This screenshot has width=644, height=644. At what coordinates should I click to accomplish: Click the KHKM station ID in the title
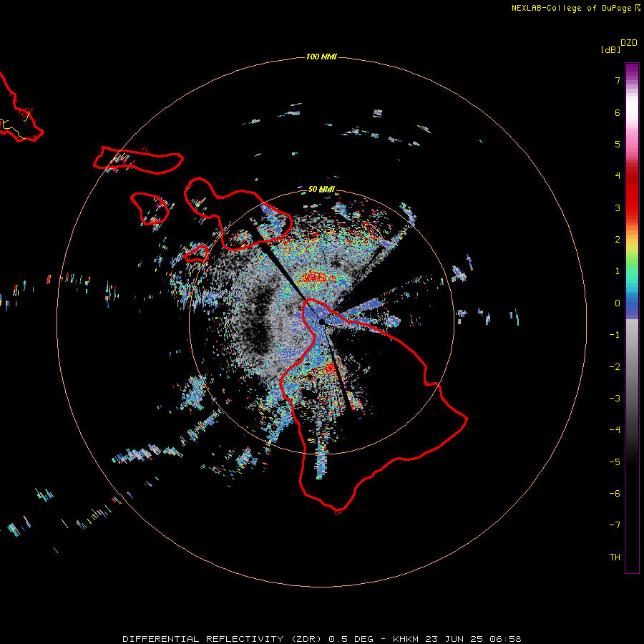tap(406, 639)
